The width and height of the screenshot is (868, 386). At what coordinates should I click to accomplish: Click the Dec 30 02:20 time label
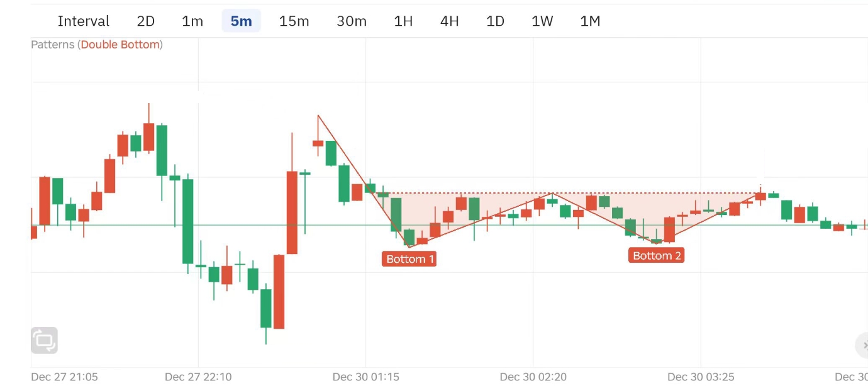click(x=533, y=377)
